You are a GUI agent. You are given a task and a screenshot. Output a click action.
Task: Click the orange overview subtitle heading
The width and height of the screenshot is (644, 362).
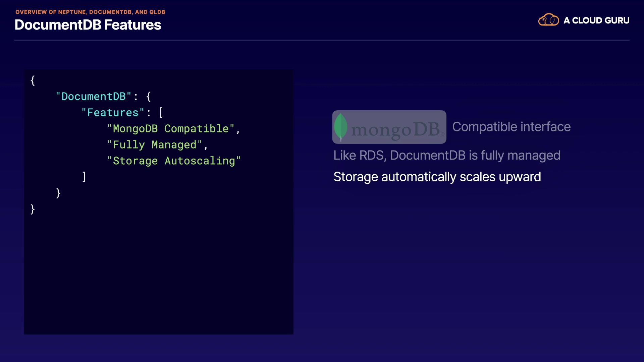coord(90,12)
